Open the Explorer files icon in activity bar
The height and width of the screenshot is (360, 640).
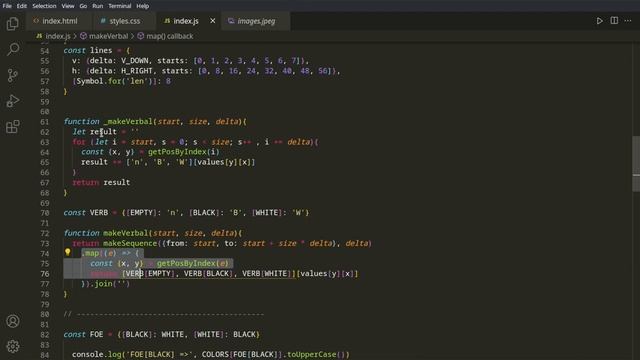tap(13, 24)
